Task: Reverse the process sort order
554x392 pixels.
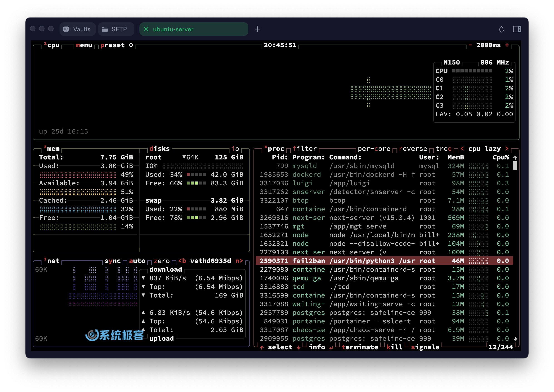Action: (413, 149)
